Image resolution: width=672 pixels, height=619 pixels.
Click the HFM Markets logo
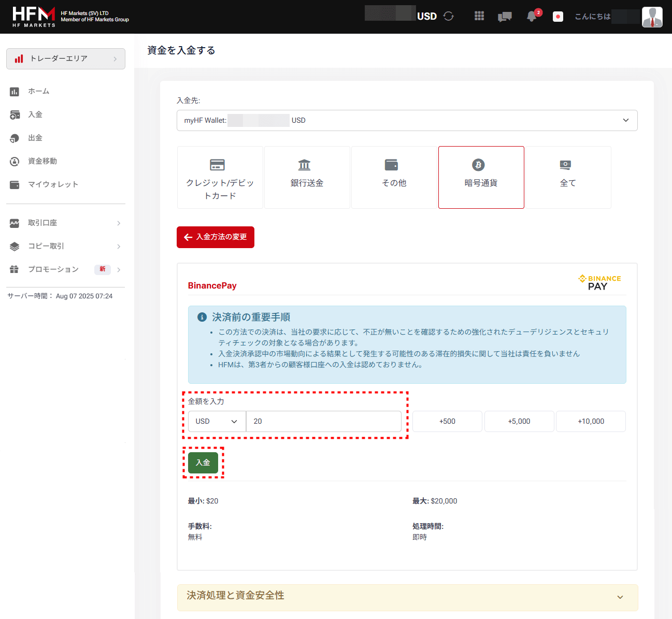[34, 17]
